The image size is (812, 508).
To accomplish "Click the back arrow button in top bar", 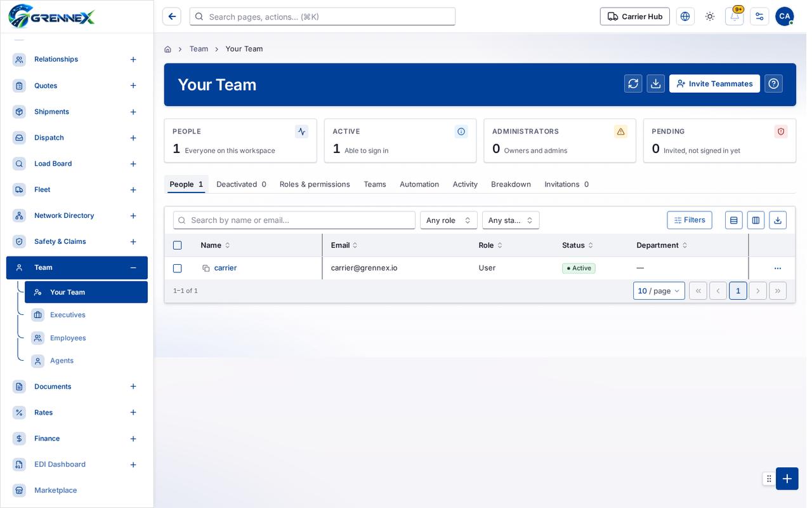I will pyautogui.click(x=172, y=17).
